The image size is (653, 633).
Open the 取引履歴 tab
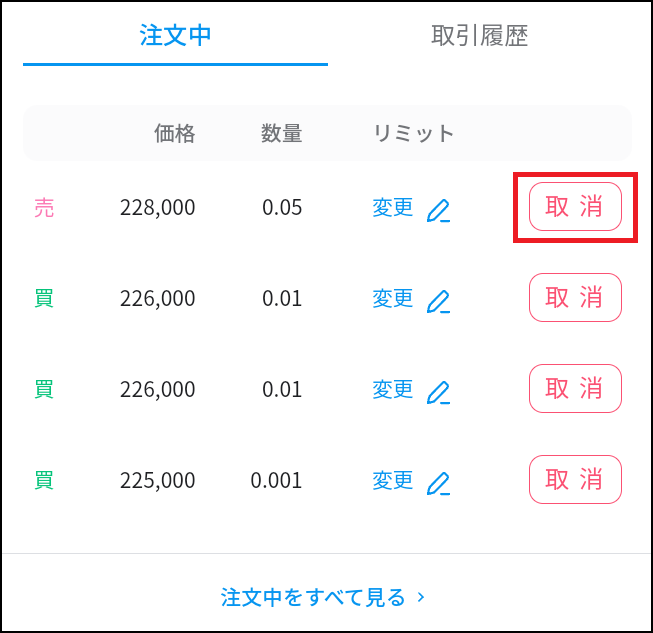(480, 36)
